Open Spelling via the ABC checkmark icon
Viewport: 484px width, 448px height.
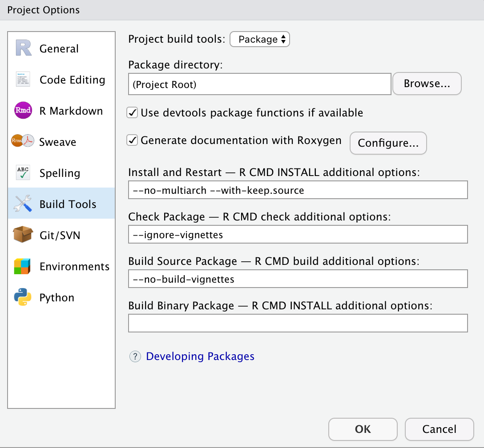(23, 173)
